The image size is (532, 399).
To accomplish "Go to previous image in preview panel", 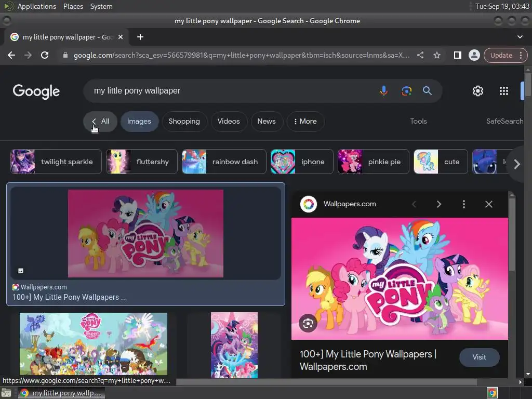I will pos(414,204).
